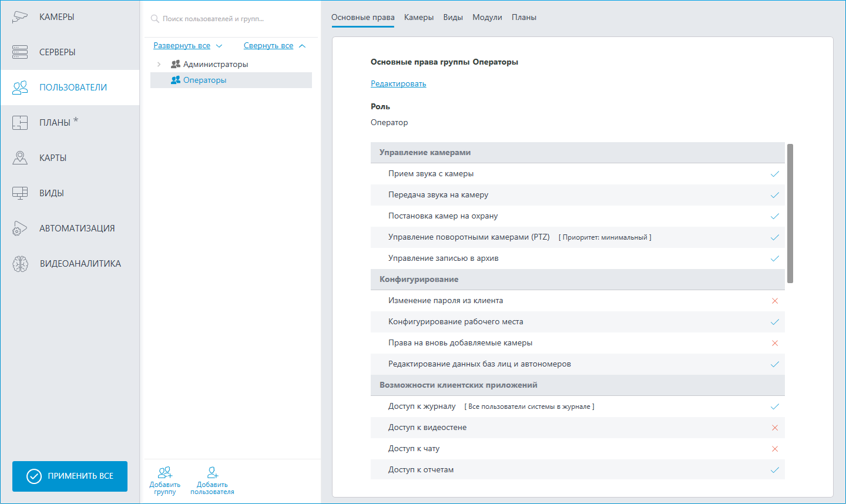Screen dimensions: 846x504
Task: Click the checkmark circle on Применить все
Action: (34, 476)
